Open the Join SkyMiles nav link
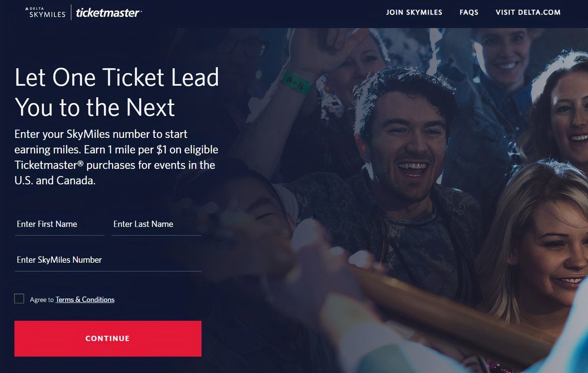Viewport: 588px width, 373px height. click(x=414, y=12)
